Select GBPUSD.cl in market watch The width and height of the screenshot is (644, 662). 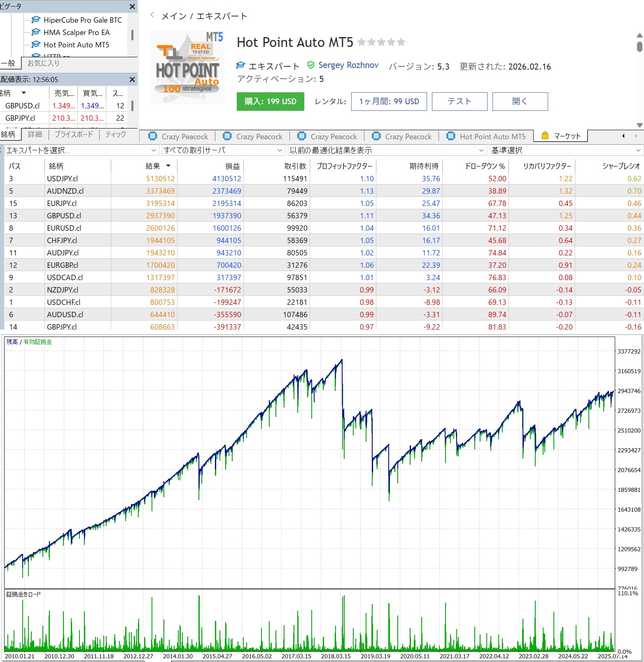click(x=64, y=106)
